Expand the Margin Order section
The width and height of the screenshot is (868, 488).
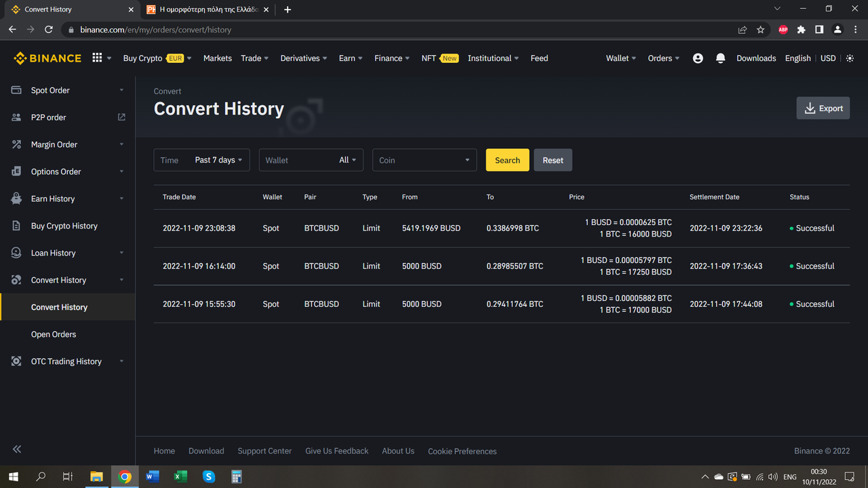click(x=121, y=144)
